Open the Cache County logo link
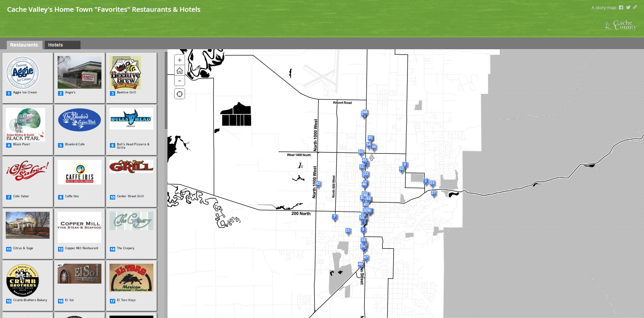This screenshot has width=644, height=318. click(x=621, y=25)
